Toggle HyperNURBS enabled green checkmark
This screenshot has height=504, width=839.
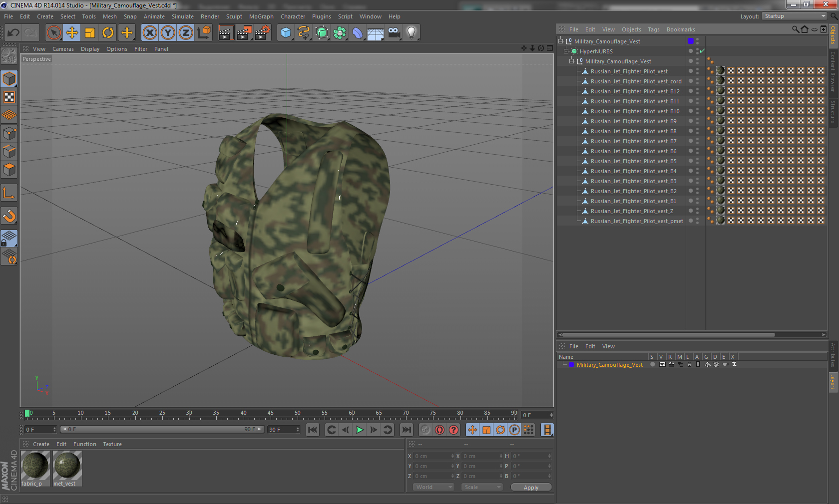(x=702, y=51)
